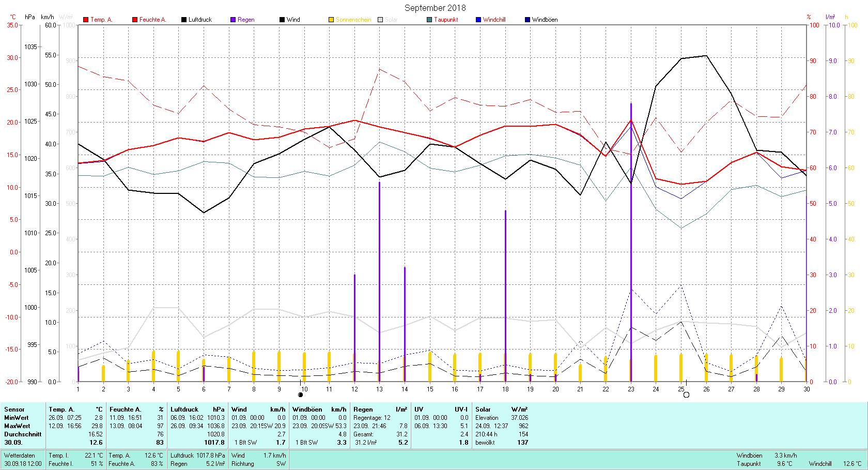Click the "September 2018" chart title
The image size is (868, 470).
[435, 8]
